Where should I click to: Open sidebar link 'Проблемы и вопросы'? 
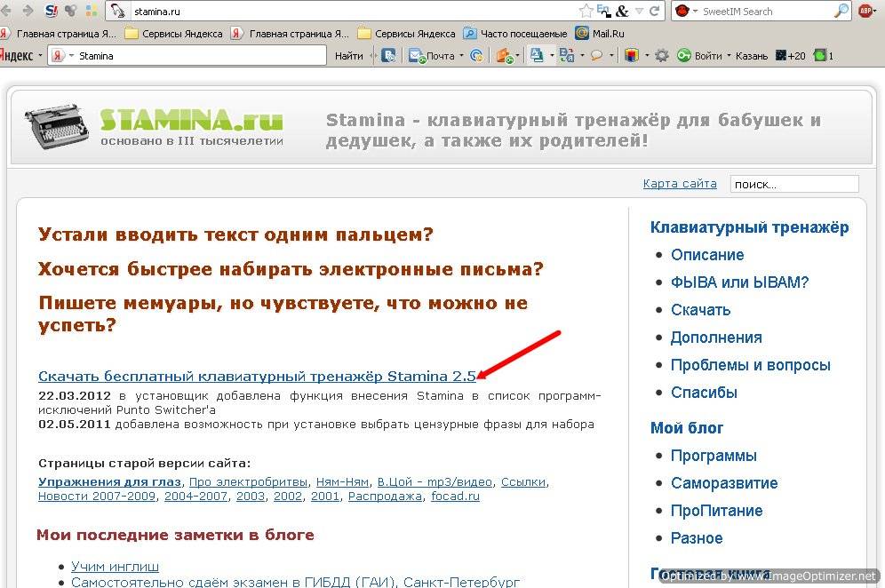(x=751, y=365)
